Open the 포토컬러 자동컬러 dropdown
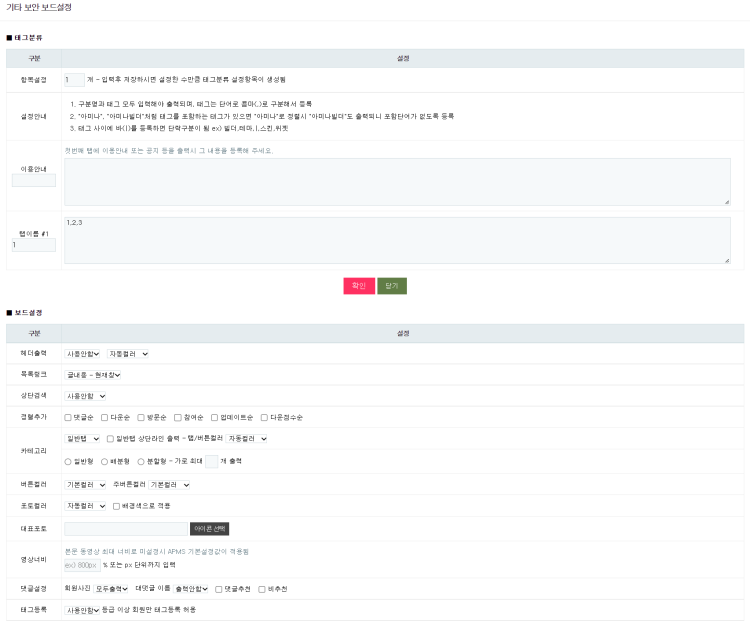The image size is (750, 631). [85, 506]
